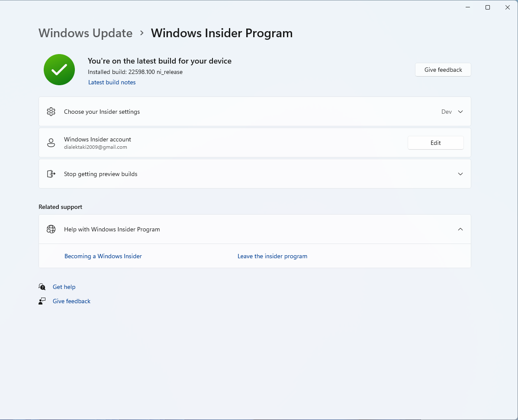Open the Latest build notes link
The height and width of the screenshot is (420, 518).
click(x=112, y=82)
